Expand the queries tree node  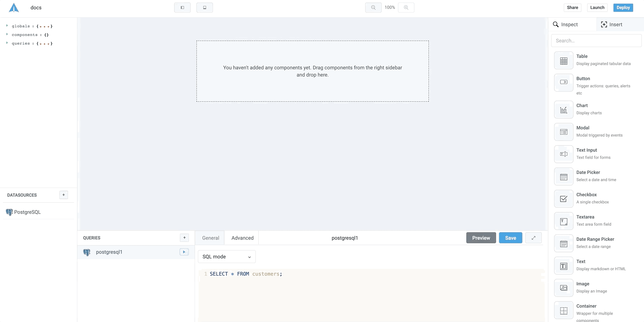(x=7, y=43)
